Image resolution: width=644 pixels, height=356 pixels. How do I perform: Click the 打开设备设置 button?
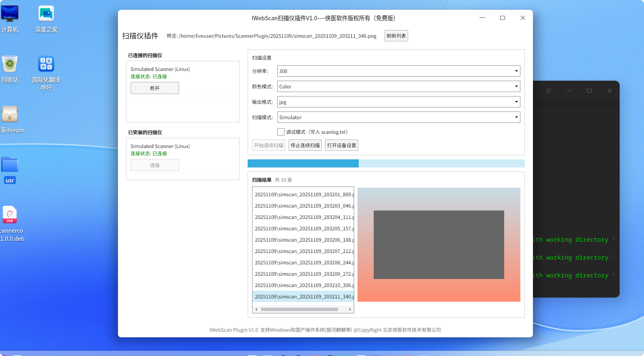pos(342,146)
